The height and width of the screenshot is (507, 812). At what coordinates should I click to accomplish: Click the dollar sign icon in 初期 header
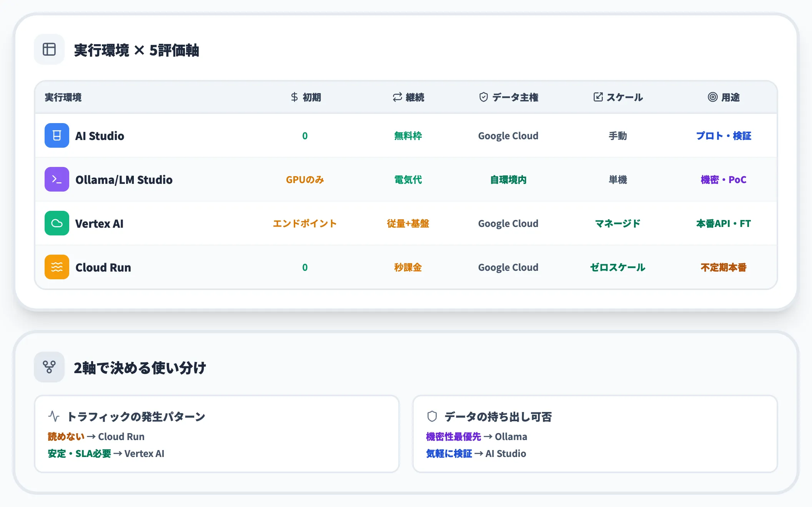point(294,97)
